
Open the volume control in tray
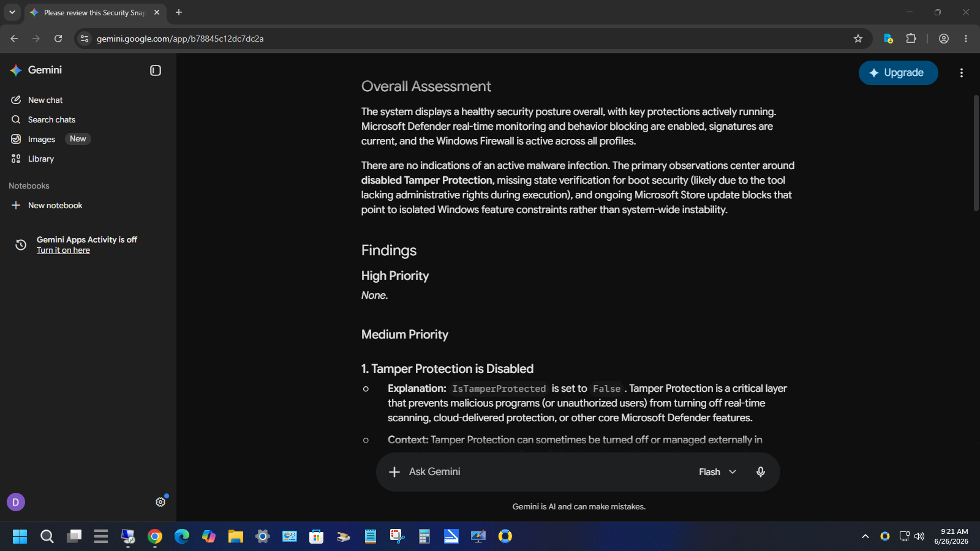[919, 536]
